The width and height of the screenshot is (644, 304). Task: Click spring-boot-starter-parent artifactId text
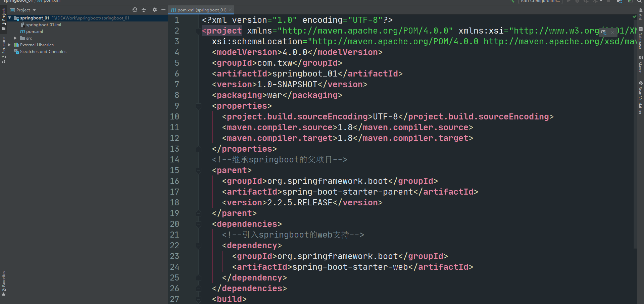point(348,192)
